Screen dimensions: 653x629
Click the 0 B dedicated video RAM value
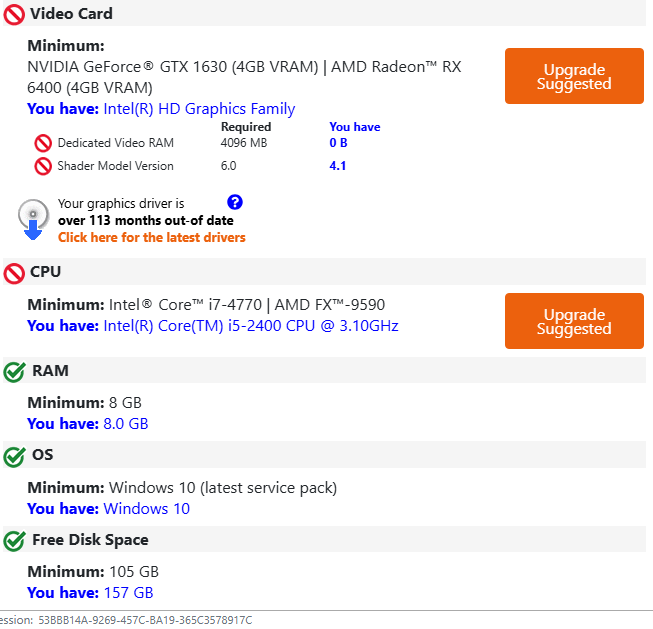click(338, 143)
